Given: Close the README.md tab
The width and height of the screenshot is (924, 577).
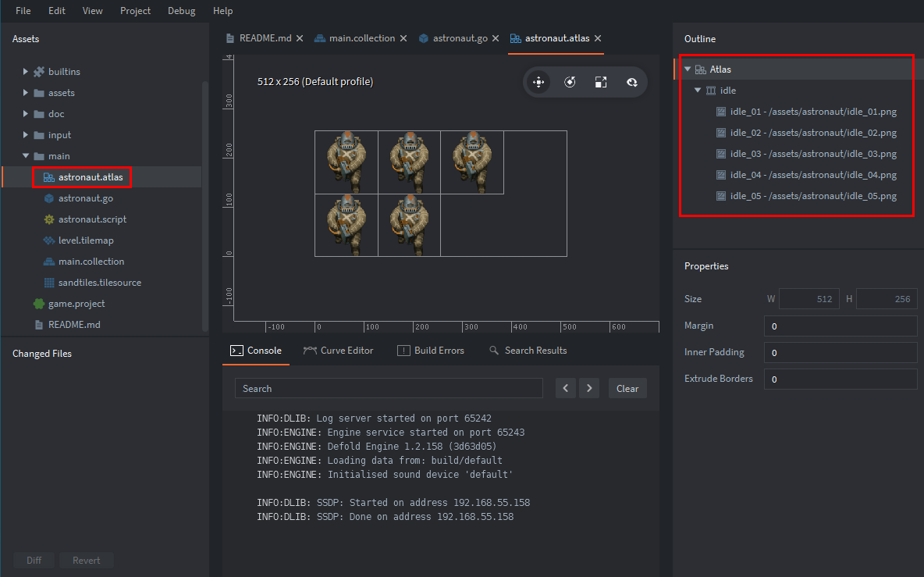Looking at the screenshot, I should pyautogui.click(x=300, y=38).
